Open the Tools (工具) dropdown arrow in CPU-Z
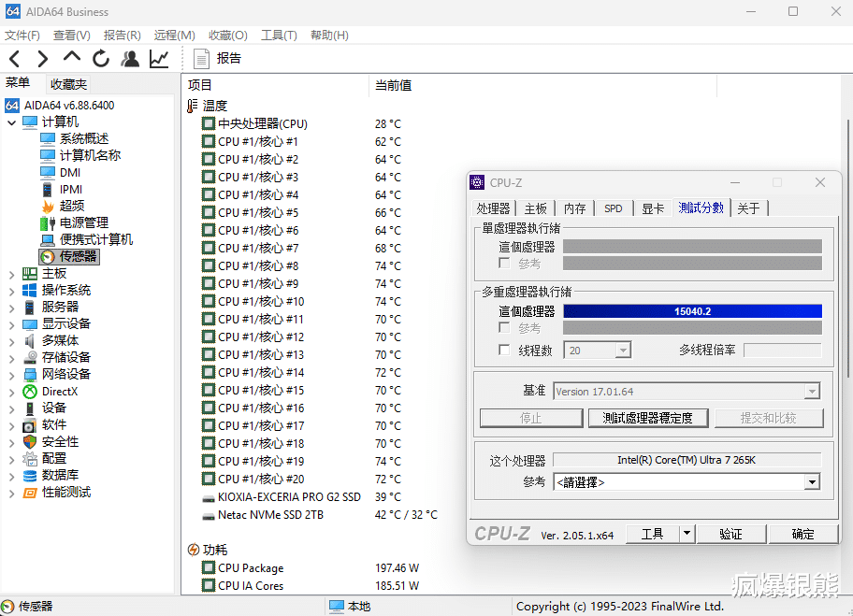The width and height of the screenshot is (853, 616). click(x=687, y=534)
